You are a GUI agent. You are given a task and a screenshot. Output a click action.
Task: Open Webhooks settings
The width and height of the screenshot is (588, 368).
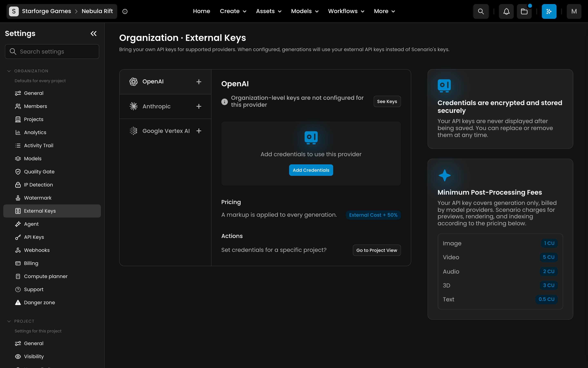(52, 250)
